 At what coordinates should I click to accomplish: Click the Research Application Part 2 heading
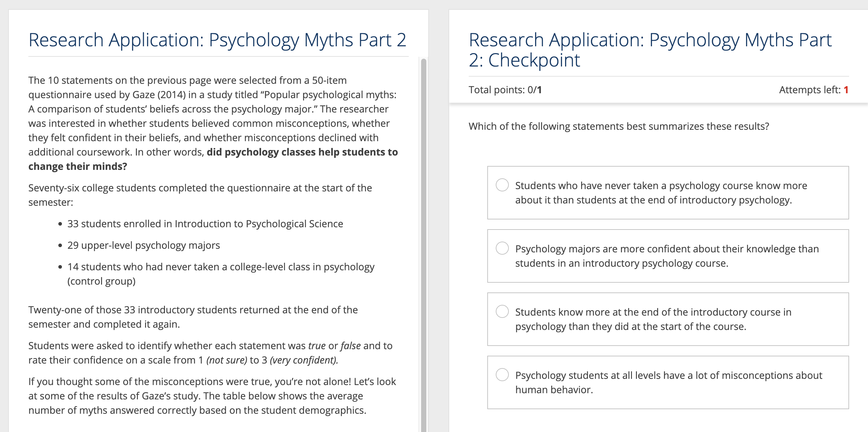coord(217,39)
